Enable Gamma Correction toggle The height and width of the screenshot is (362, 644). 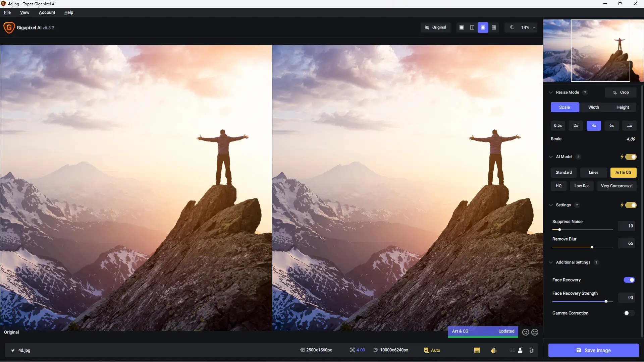629,313
